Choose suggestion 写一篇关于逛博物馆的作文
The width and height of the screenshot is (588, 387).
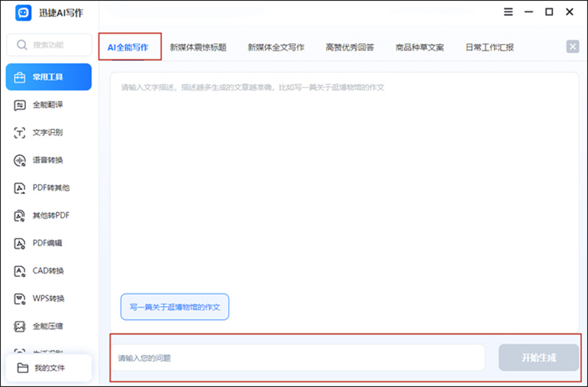175,307
